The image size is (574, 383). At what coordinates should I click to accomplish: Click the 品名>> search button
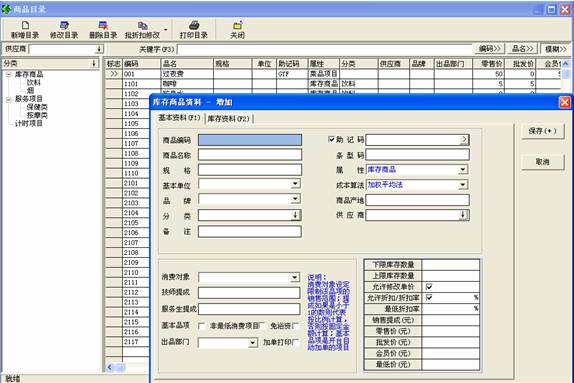(x=522, y=49)
